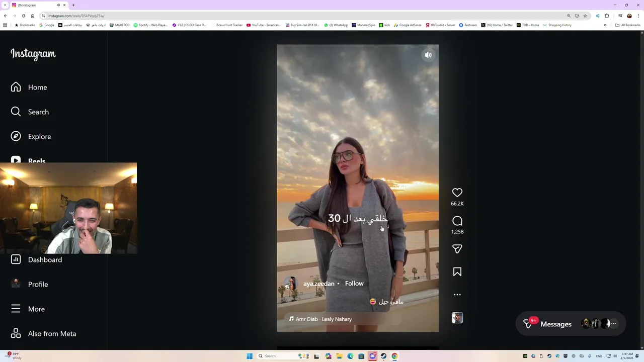Like the reel with the heart icon
The height and width of the screenshot is (362, 644).
tap(457, 193)
